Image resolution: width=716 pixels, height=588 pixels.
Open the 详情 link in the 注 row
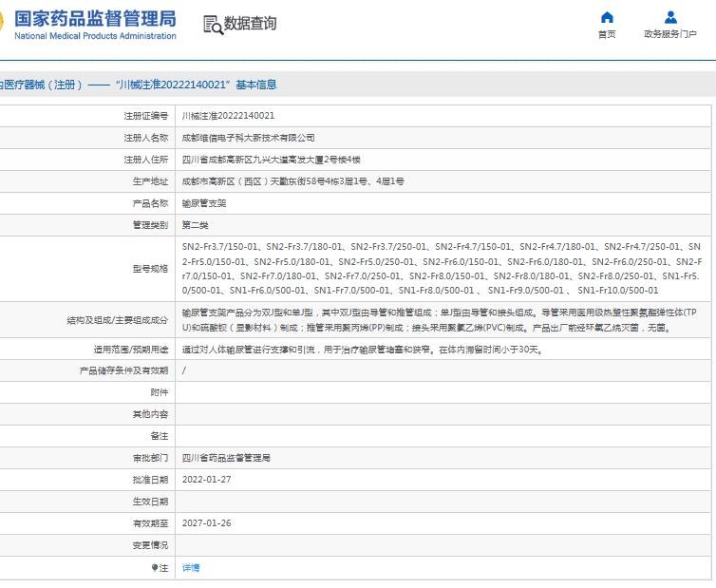pos(191,568)
